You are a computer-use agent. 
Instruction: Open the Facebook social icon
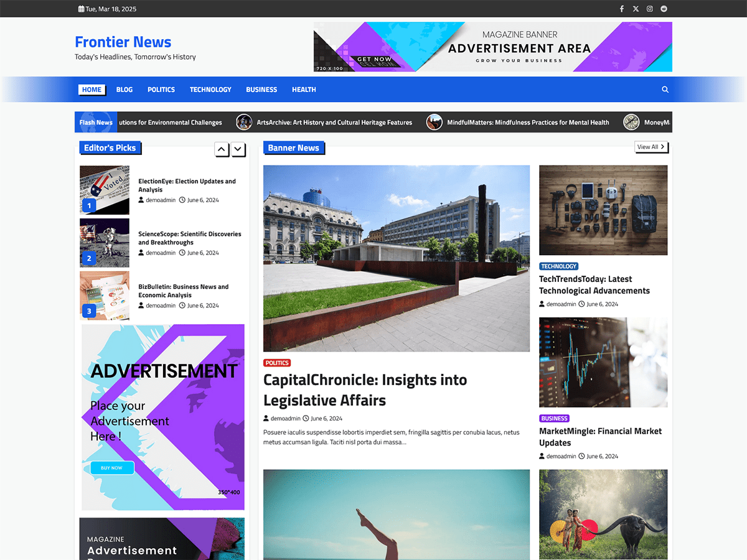click(621, 9)
